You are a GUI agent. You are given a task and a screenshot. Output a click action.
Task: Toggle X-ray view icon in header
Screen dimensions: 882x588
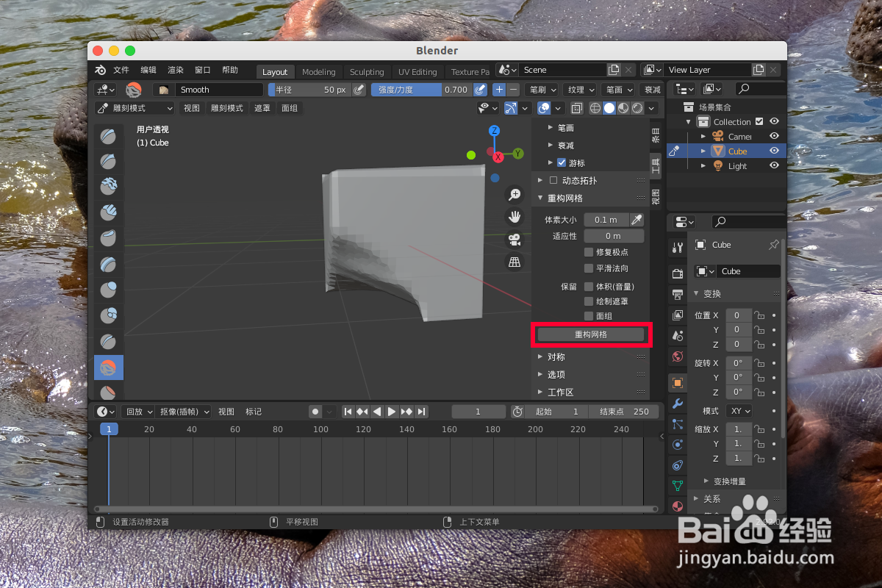(577, 108)
